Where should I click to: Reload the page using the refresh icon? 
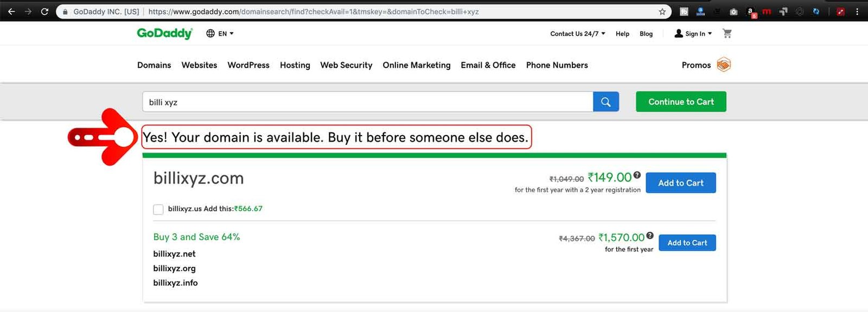click(45, 11)
